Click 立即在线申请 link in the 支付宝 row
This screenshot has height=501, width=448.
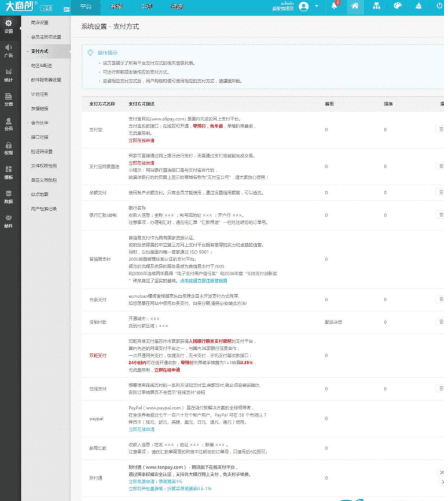pos(141,141)
